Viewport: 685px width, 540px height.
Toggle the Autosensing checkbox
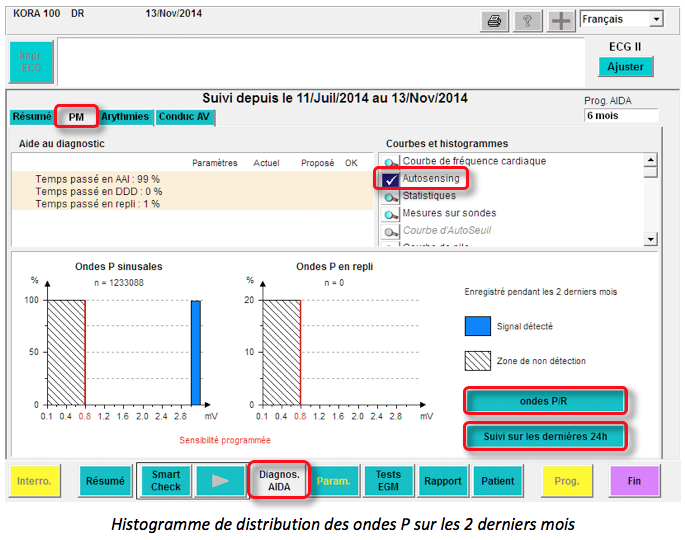click(x=390, y=179)
